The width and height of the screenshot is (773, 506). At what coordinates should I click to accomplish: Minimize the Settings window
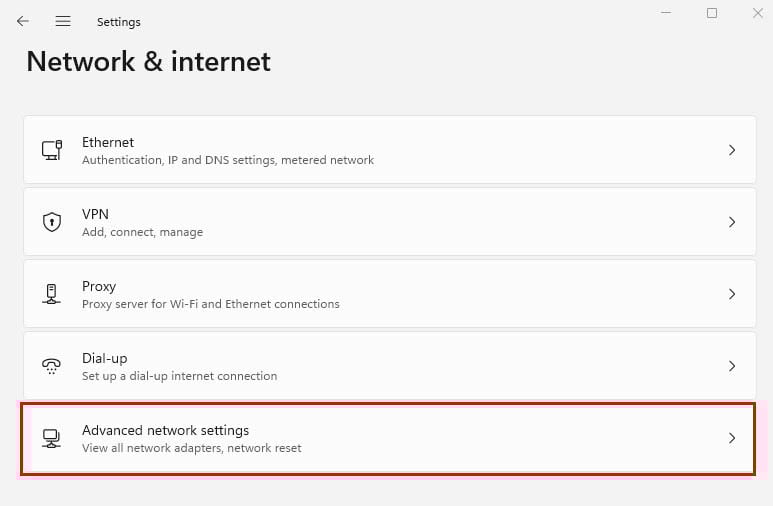tap(666, 13)
